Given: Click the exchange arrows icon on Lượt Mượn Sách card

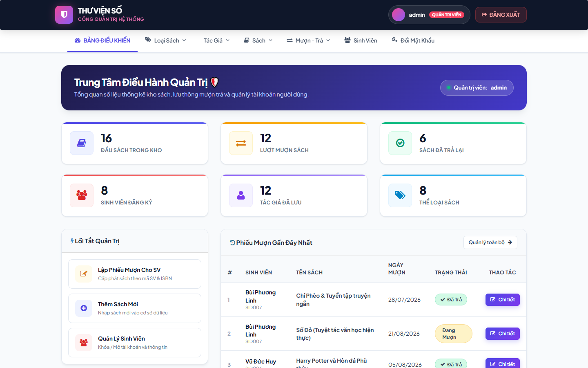Looking at the screenshot, I should [x=241, y=143].
